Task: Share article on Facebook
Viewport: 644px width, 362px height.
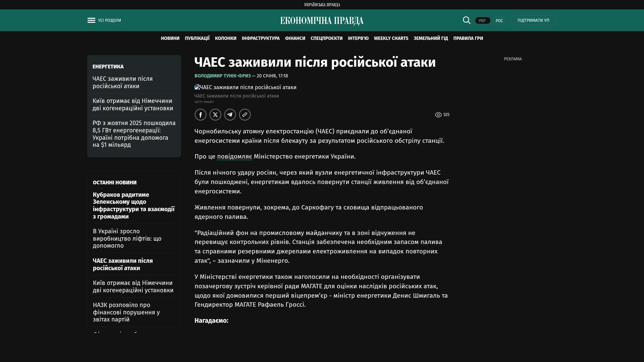Action: point(201,115)
